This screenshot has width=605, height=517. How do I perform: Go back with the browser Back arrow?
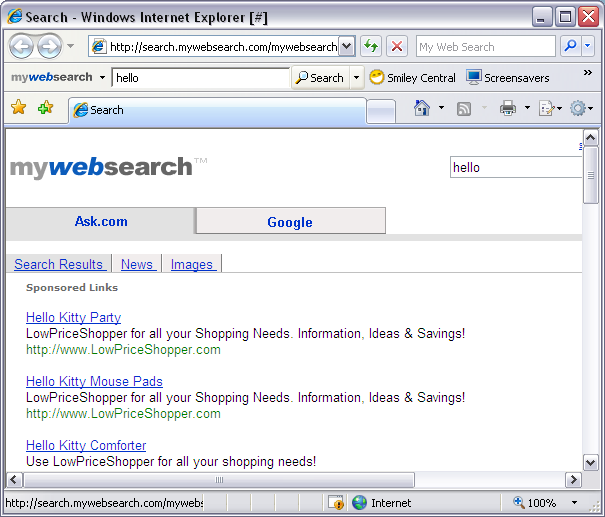coord(21,46)
